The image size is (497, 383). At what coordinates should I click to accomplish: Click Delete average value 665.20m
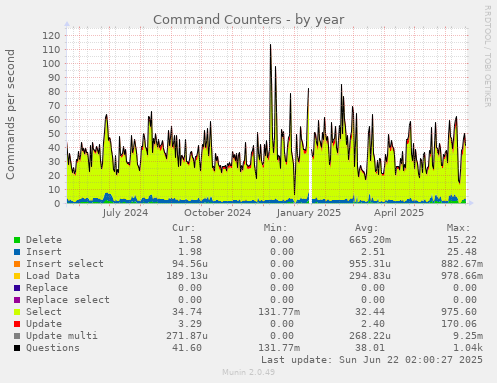[x=370, y=240]
